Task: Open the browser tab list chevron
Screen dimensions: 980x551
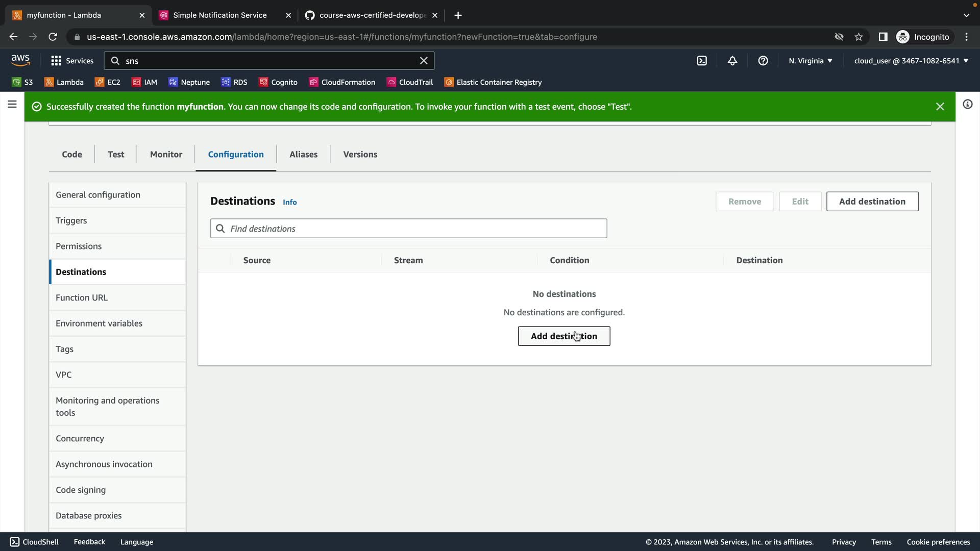Action: tap(966, 15)
